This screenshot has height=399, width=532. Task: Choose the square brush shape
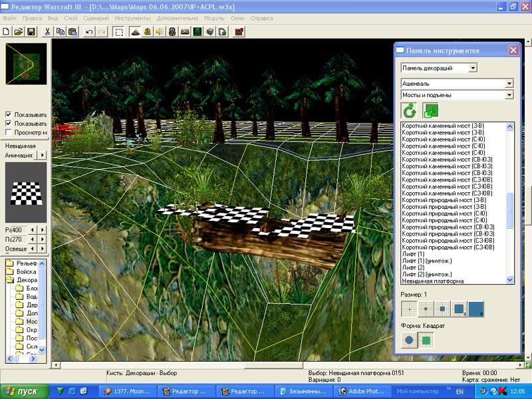(426, 340)
